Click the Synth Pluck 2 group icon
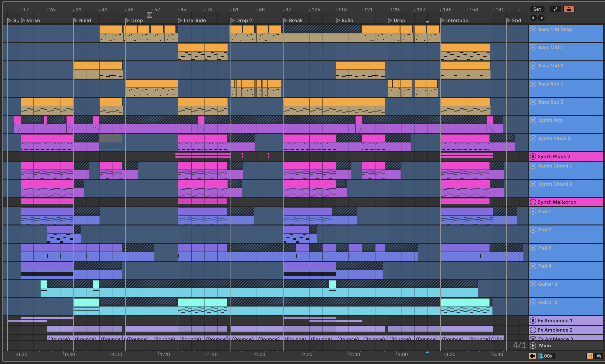Screen dimensions: 605x364 (x=533, y=156)
